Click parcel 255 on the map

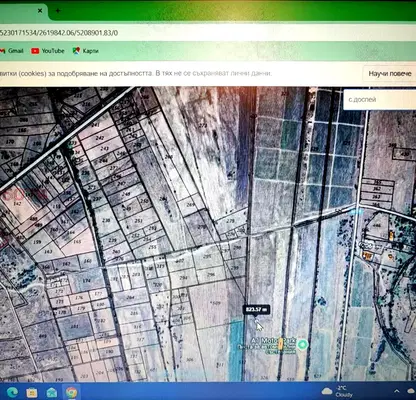coord(152,247)
